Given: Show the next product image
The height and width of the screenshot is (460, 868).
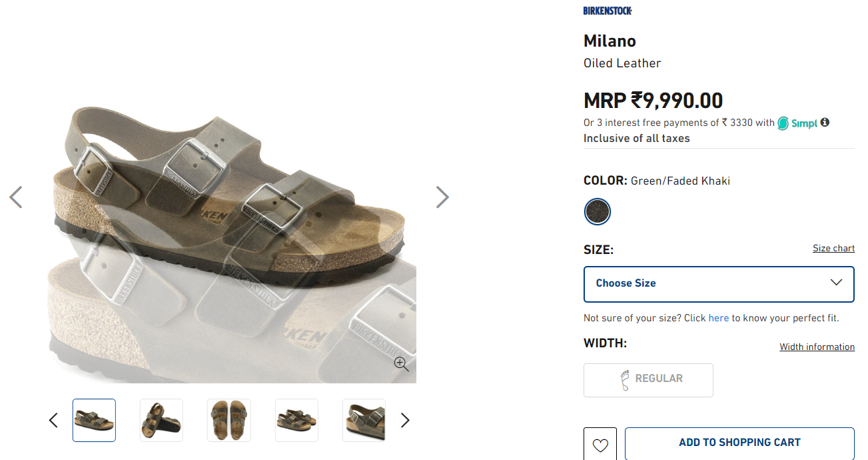Looking at the screenshot, I should coord(442,197).
